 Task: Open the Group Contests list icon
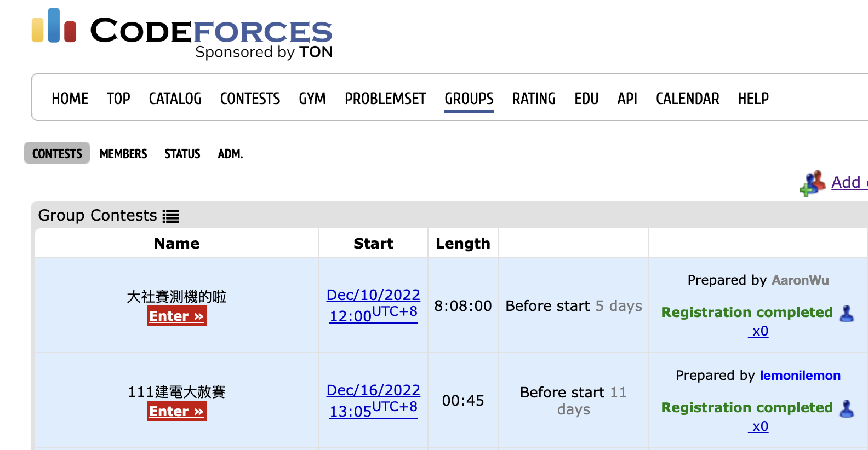171,216
